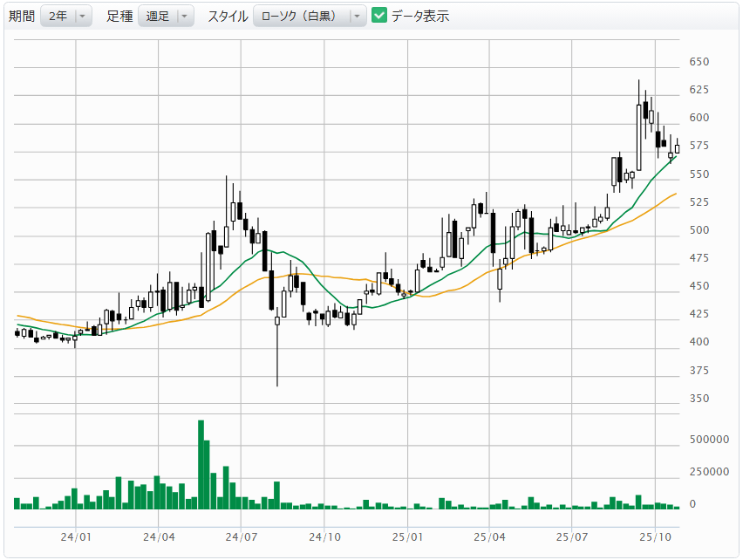Click the green check mark icon

click(379, 16)
